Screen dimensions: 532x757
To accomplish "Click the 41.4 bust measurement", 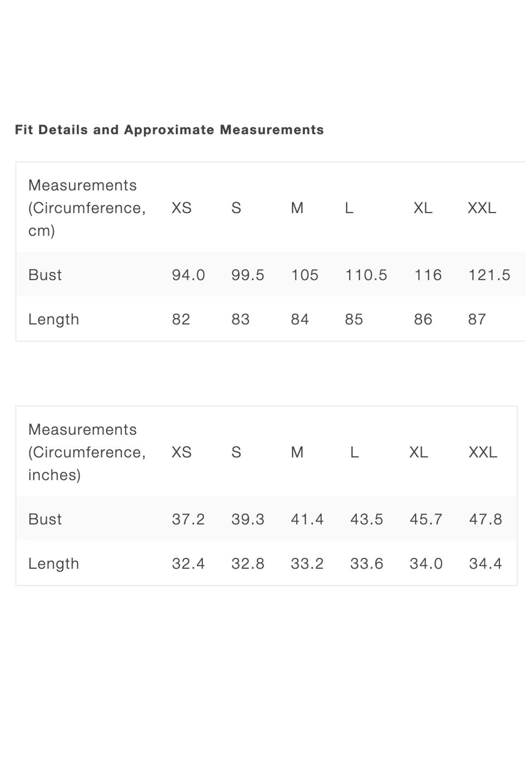I will tap(307, 519).
